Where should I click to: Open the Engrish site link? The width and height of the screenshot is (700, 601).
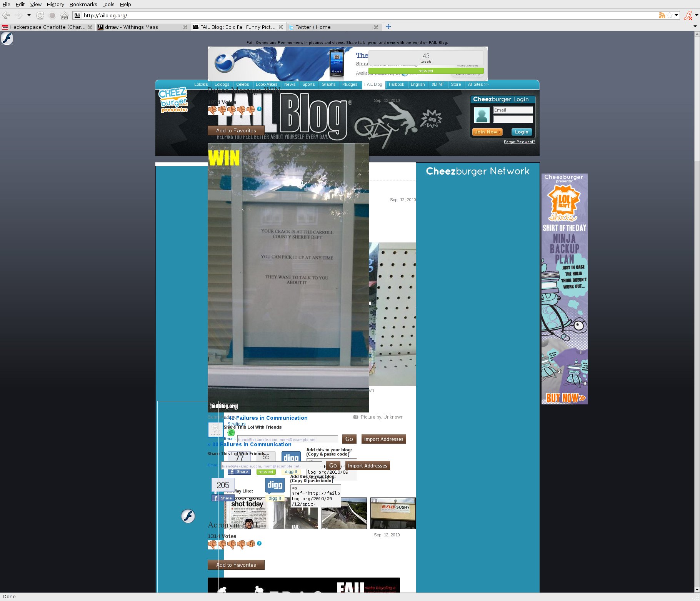click(x=418, y=84)
